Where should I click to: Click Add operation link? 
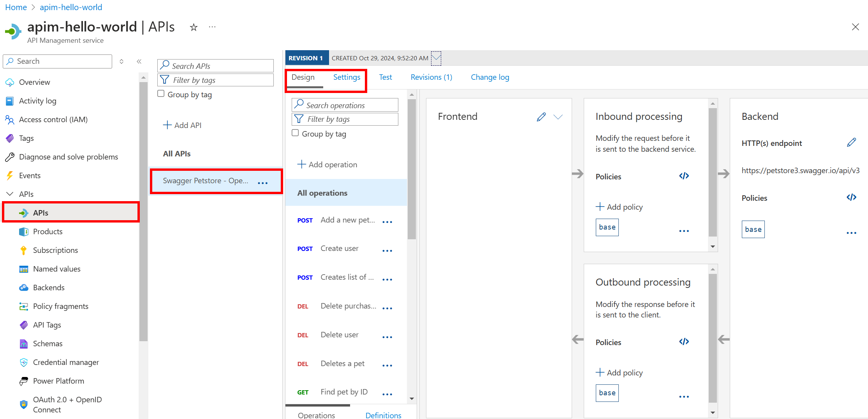327,165
